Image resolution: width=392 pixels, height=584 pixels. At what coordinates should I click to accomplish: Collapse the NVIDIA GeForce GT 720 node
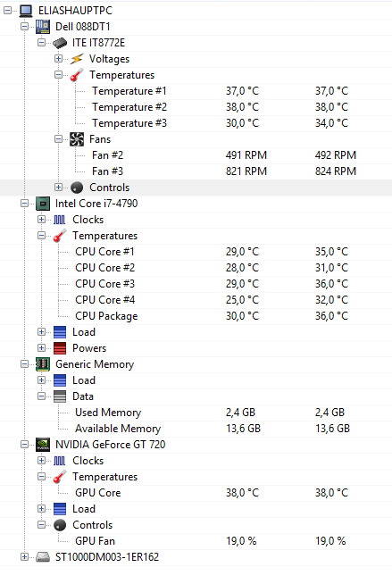click(25, 445)
